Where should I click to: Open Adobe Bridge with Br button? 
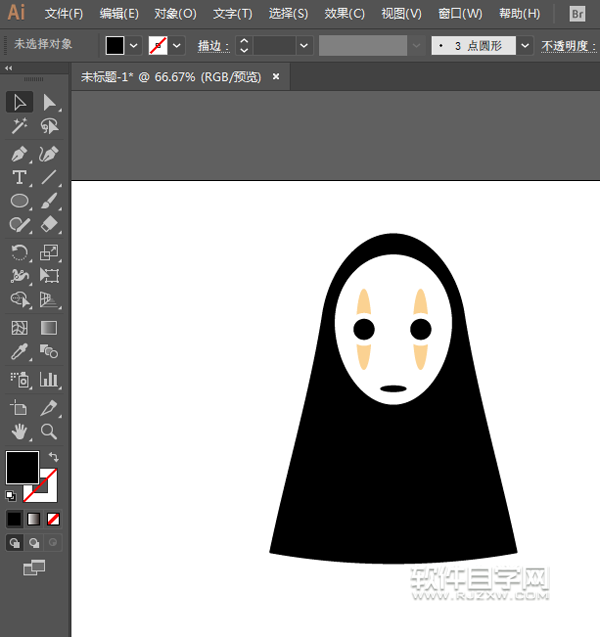tap(577, 14)
